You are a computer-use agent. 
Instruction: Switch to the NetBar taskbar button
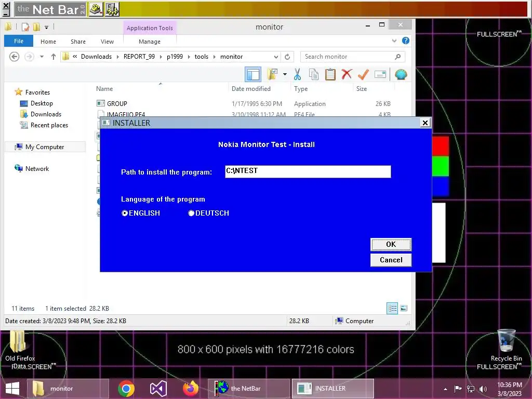[249, 389]
